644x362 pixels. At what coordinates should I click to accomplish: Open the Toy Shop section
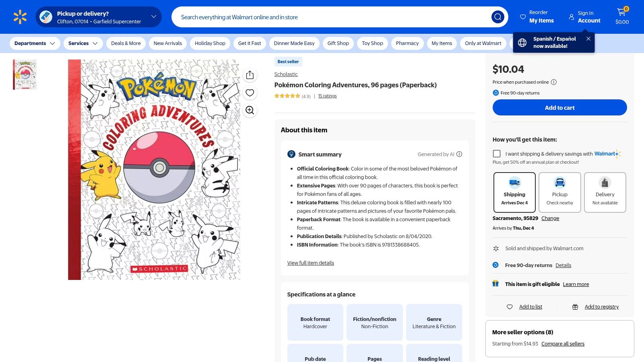coord(372,43)
